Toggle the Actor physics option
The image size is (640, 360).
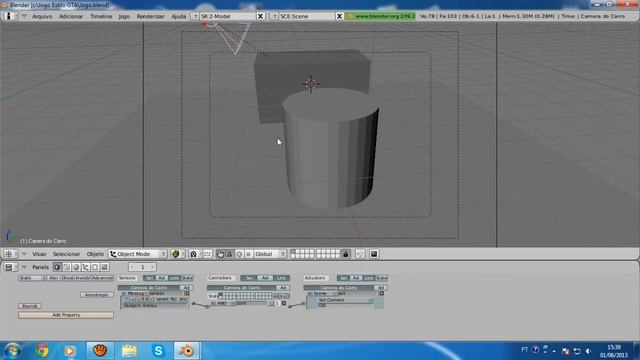point(53,278)
